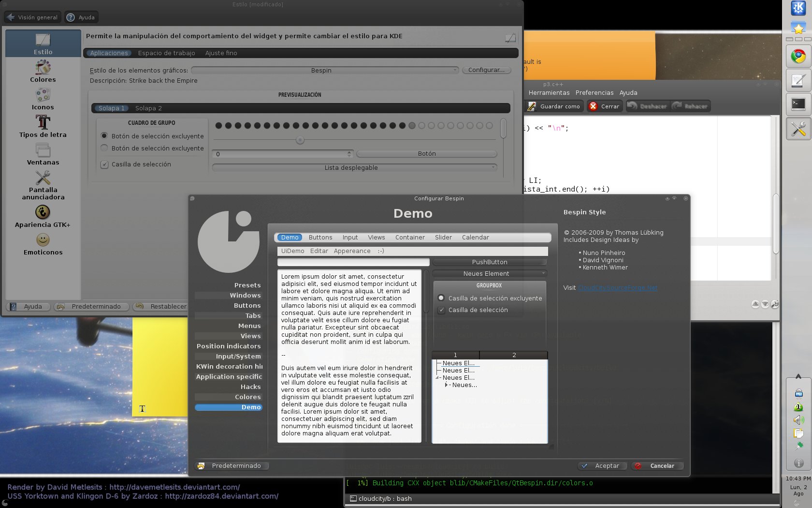Image resolution: width=812 pixels, height=508 pixels.
Task: Click the info tray icon
Action: click(x=798, y=463)
